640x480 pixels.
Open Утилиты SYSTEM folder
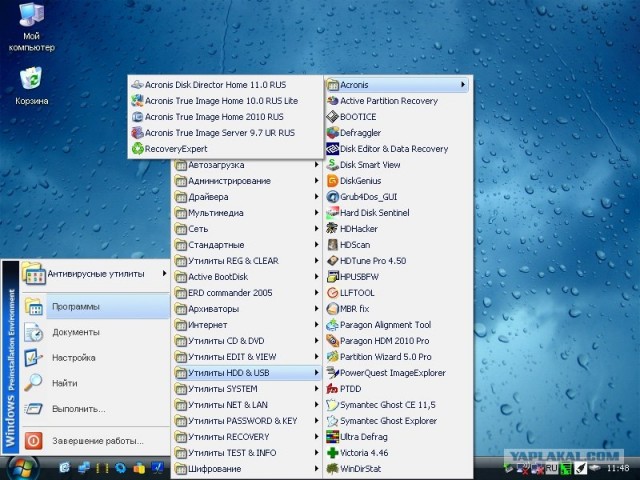247,389
